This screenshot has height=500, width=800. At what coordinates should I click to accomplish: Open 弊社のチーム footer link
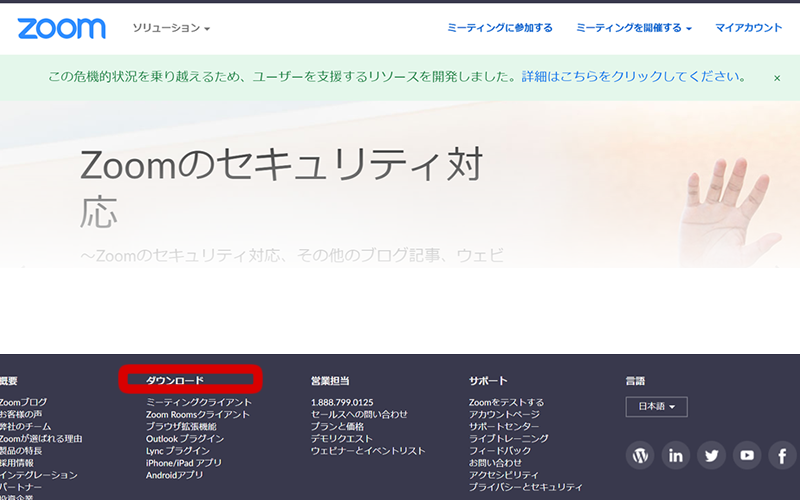(x=26, y=427)
